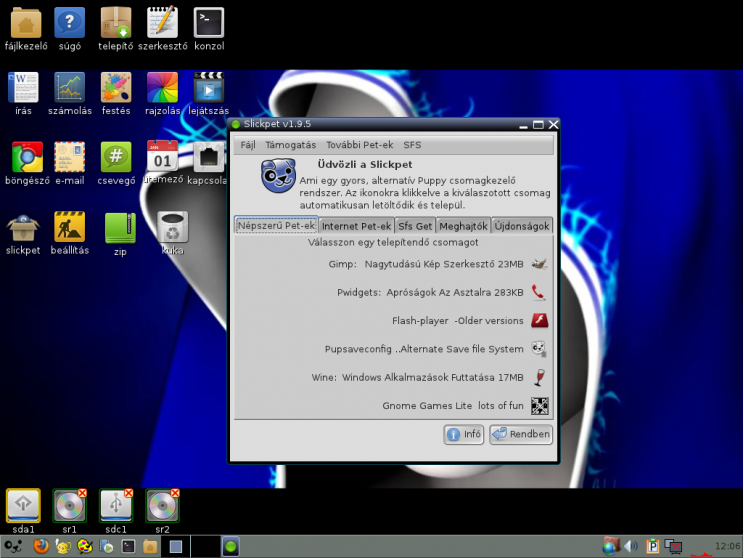744x558 pixels.
Task: Click the Slickpet green taskbar button
Action: point(231,547)
